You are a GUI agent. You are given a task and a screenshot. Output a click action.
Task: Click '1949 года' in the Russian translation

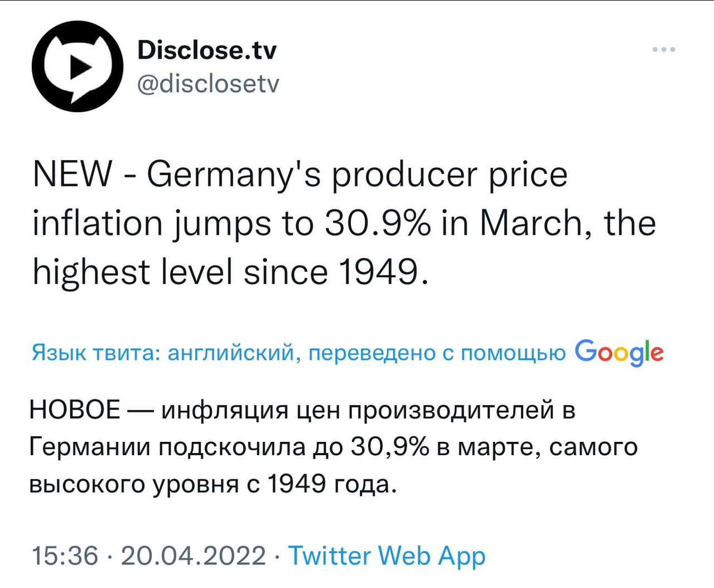[x=332, y=484]
